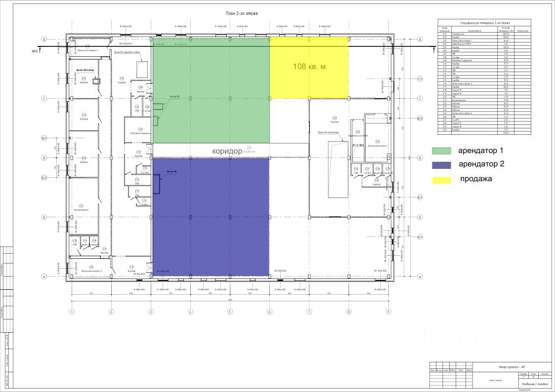Click the В/2 axis marker
555x392 pixels.
click(x=420, y=118)
